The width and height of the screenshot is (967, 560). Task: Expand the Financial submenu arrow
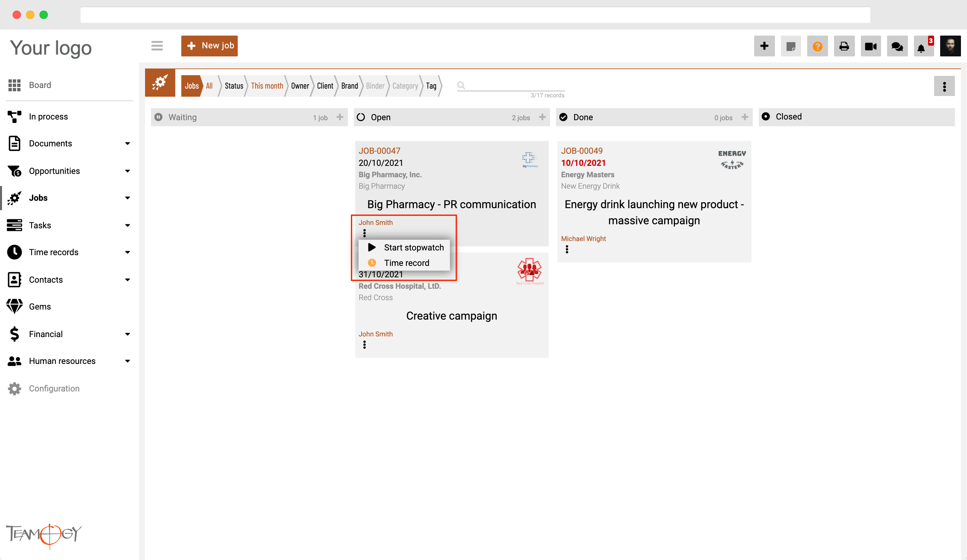point(127,334)
